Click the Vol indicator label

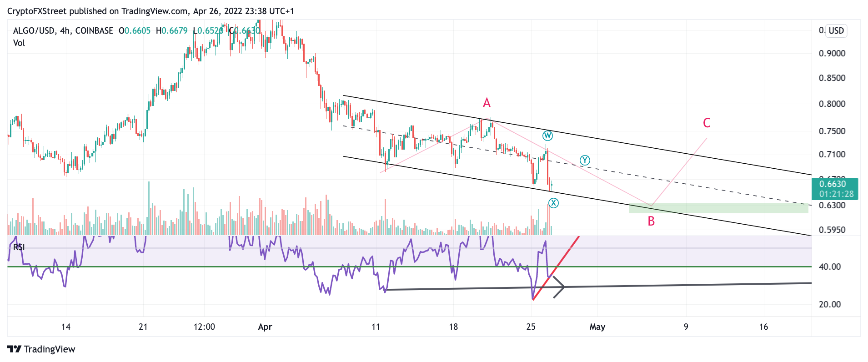(19, 43)
